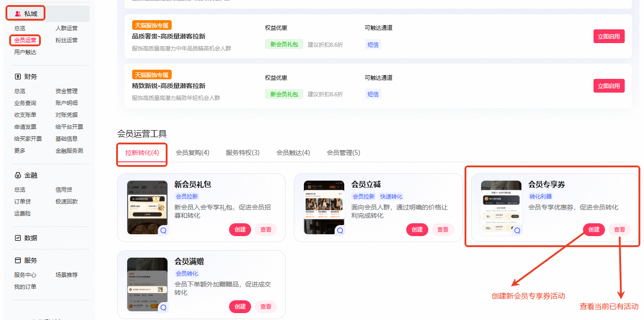Click magnifier icon on 会员满赠 preview
Viewport: 644px width, 320px height.
[163, 308]
